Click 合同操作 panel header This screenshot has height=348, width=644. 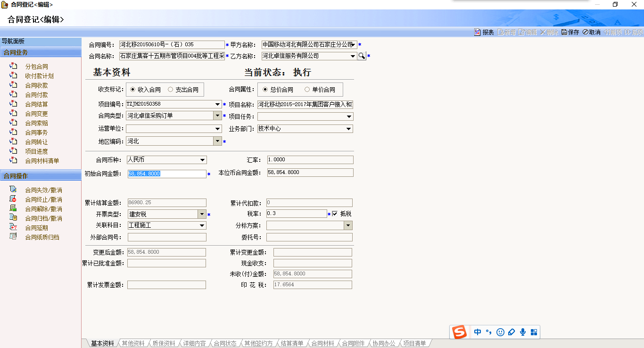point(41,176)
